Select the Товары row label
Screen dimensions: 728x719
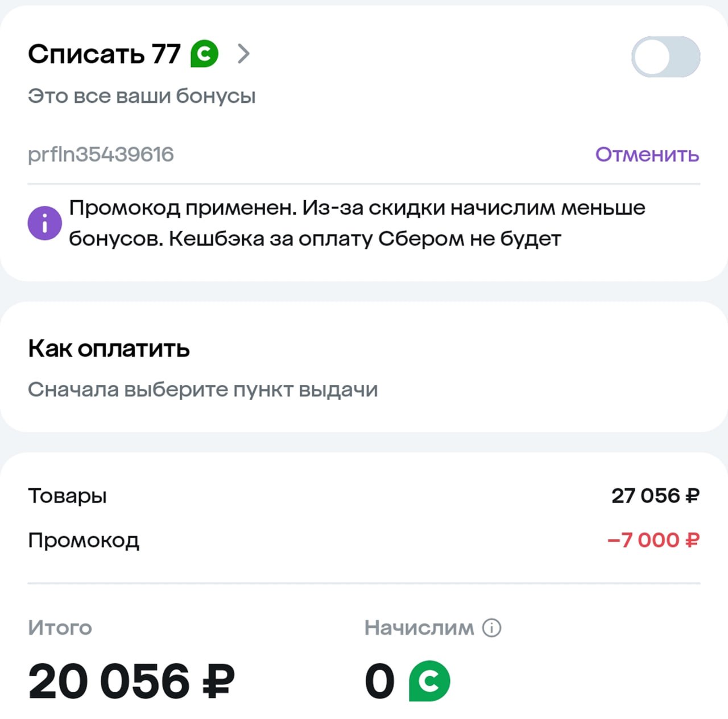[x=67, y=496]
